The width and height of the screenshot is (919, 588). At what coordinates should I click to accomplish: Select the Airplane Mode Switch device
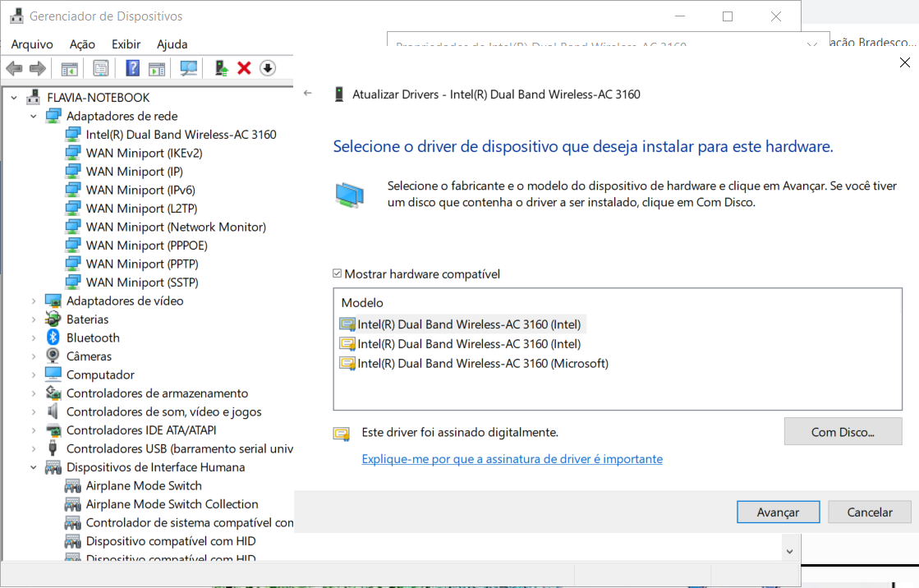(x=144, y=485)
